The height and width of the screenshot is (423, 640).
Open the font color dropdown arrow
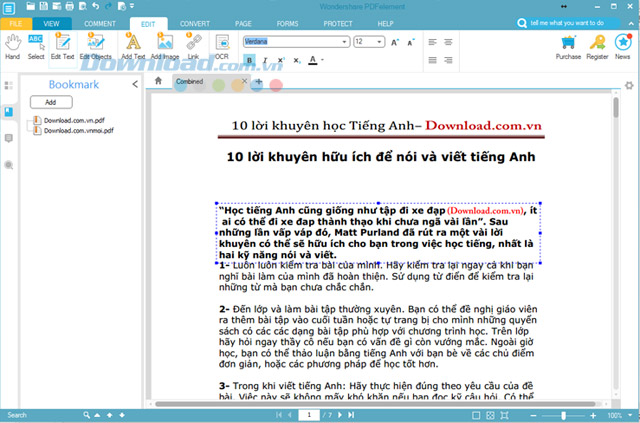click(322, 60)
